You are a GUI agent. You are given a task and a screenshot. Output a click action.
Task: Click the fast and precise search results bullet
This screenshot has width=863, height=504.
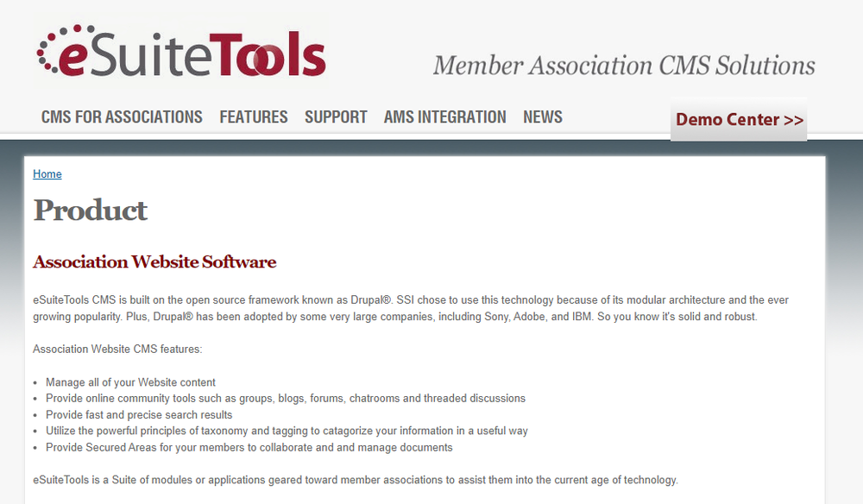point(138,414)
